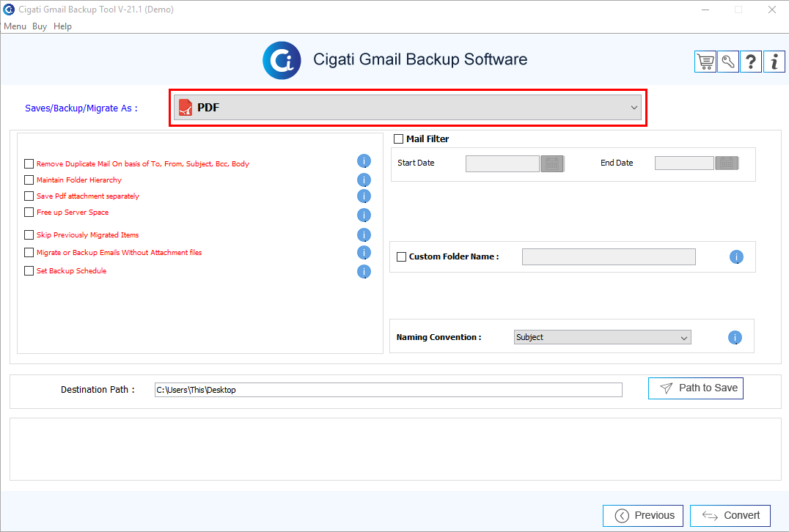Show info for Naming Convention

[x=735, y=337]
